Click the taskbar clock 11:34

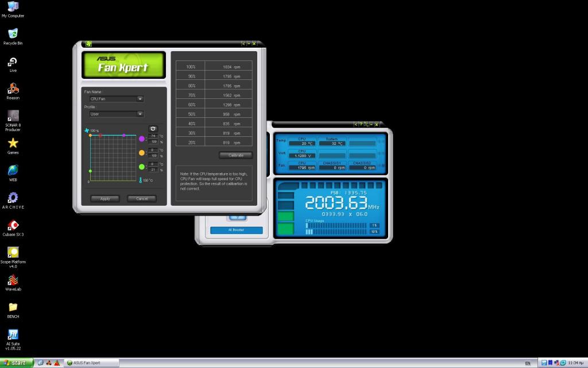click(575, 363)
